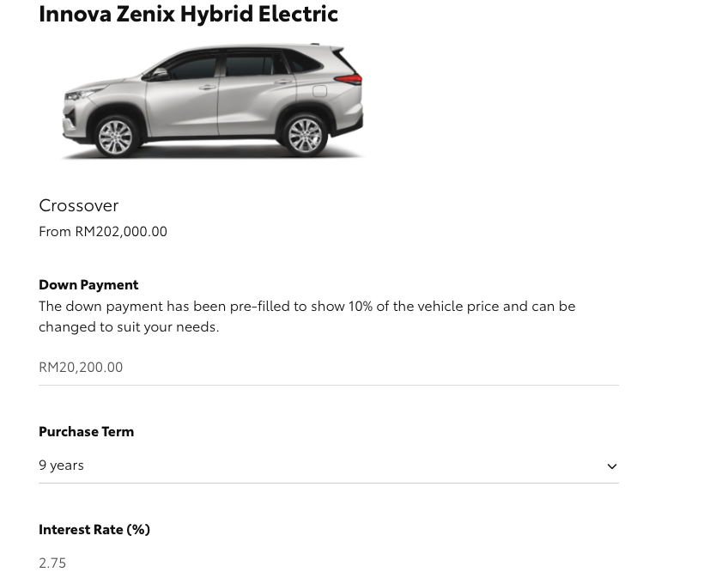The width and height of the screenshot is (728, 572).
Task: Click the Purchase Term chevron arrow
Action: [x=611, y=466]
